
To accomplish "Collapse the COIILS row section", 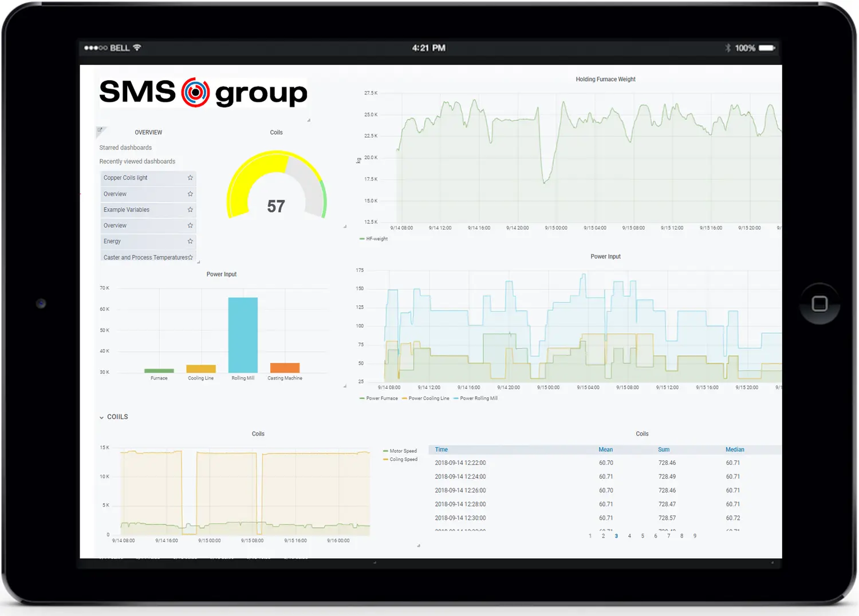I will point(102,417).
